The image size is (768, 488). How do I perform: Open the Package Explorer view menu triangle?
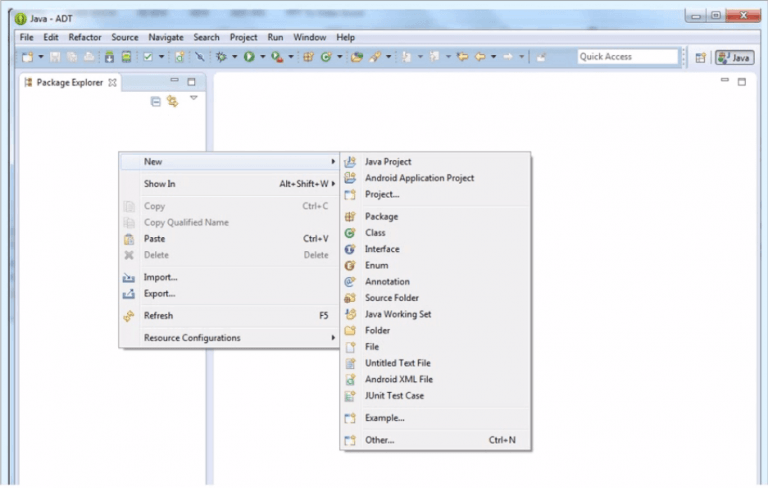pyautogui.click(x=194, y=98)
